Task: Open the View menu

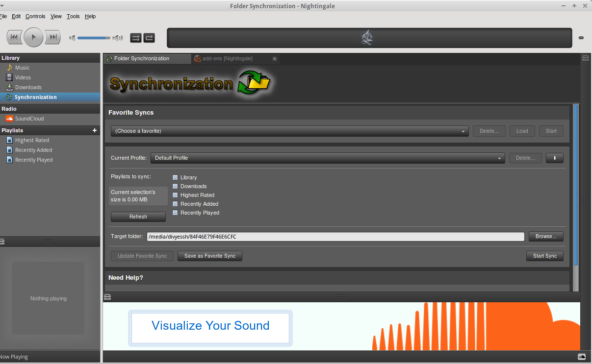Action: pyautogui.click(x=56, y=16)
